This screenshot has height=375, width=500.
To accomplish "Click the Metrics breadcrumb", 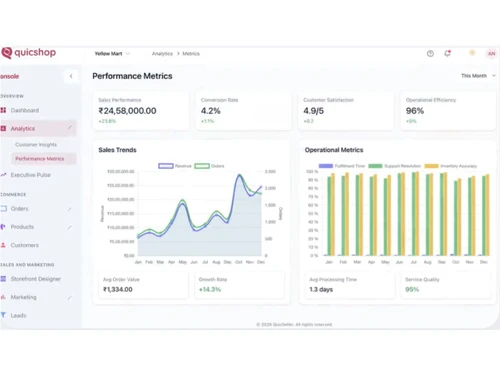I will 191,54.
